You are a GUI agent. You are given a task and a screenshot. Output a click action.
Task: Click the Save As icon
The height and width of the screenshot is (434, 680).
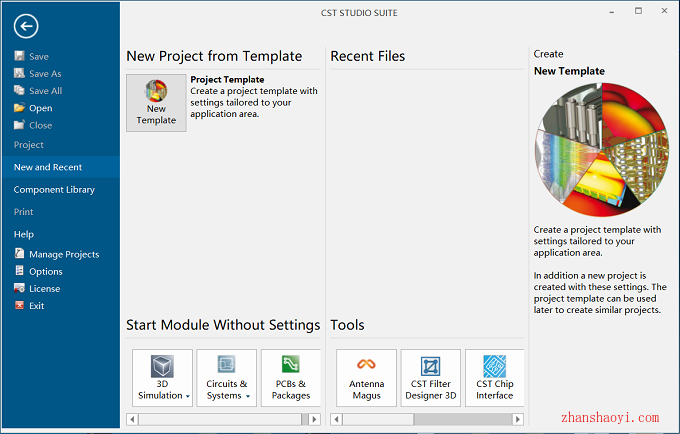(x=19, y=73)
